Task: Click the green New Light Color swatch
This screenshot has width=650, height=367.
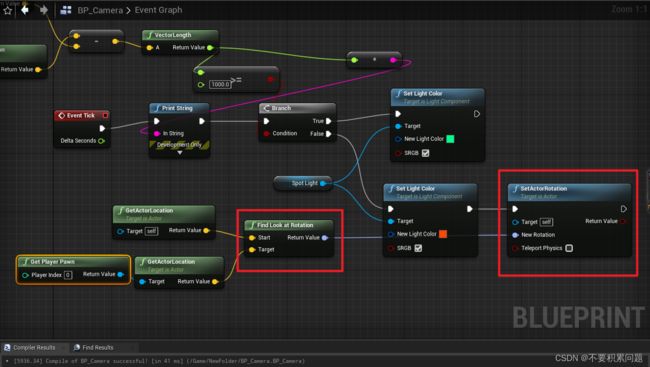Action: coord(450,139)
